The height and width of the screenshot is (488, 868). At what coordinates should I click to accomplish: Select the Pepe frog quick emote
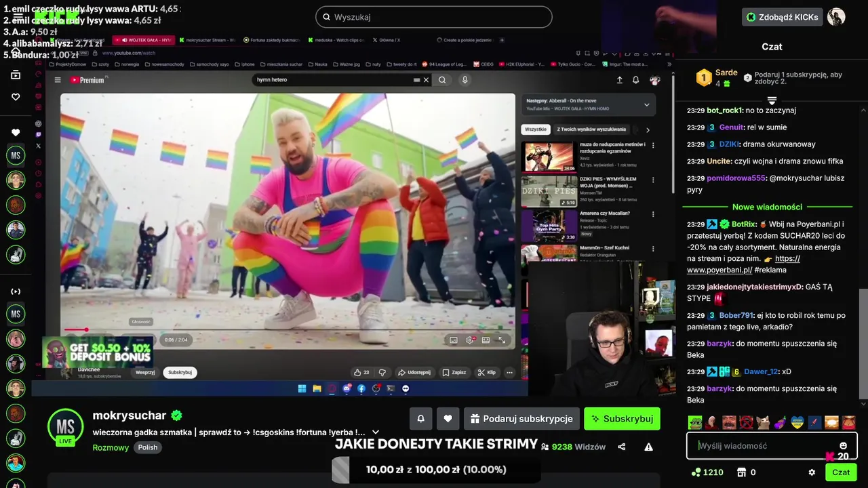pos(695,423)
